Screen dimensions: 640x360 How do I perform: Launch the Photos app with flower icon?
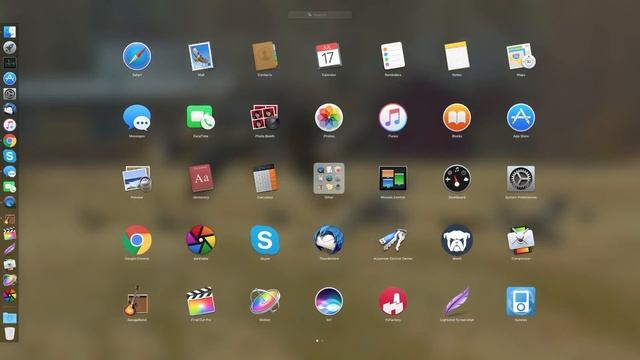[329, 118]
